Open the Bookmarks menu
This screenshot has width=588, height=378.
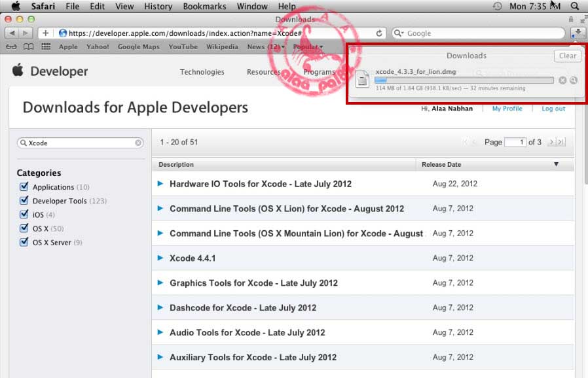point(204,7)
